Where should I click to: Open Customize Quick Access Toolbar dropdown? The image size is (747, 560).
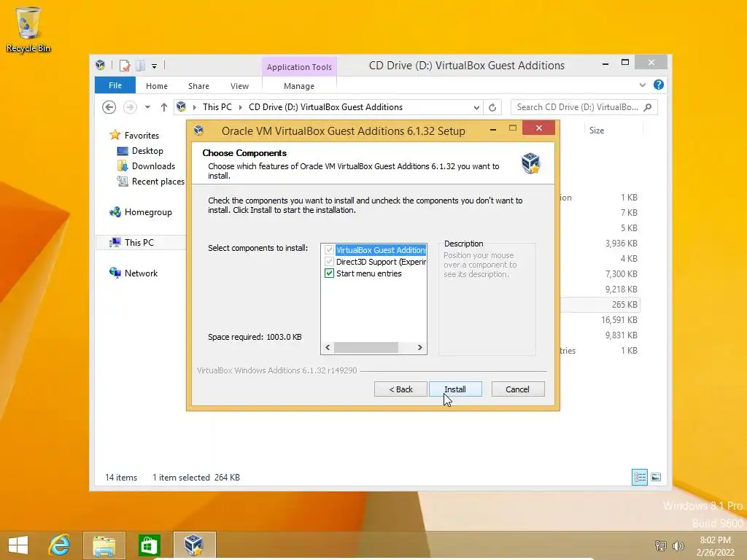(x=155, y=66)
